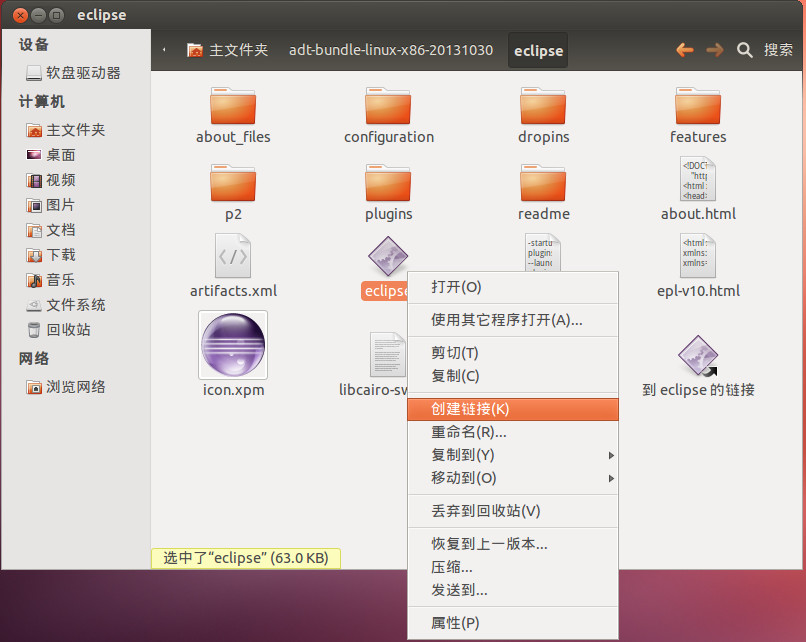Click the 主文件夹 breadcrumb in path bar
806x642 pixels.
pos(227,50)
